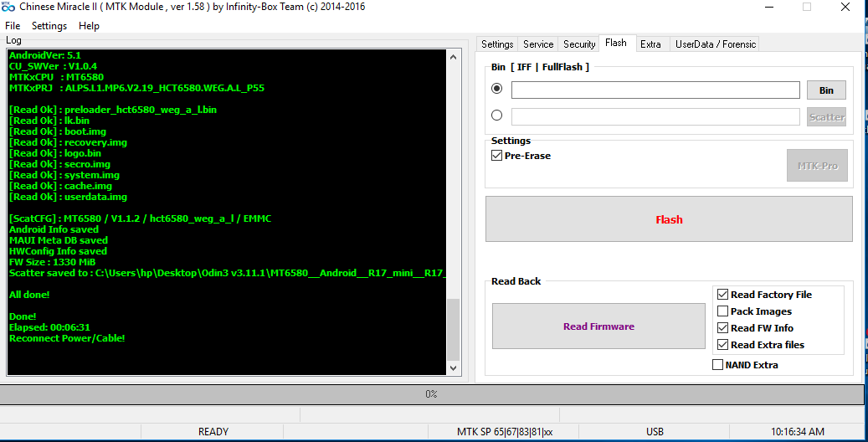The width and height of the screenshot is (868, 442).
Task: Select the Flash tab
Action: tap(615, 43)
